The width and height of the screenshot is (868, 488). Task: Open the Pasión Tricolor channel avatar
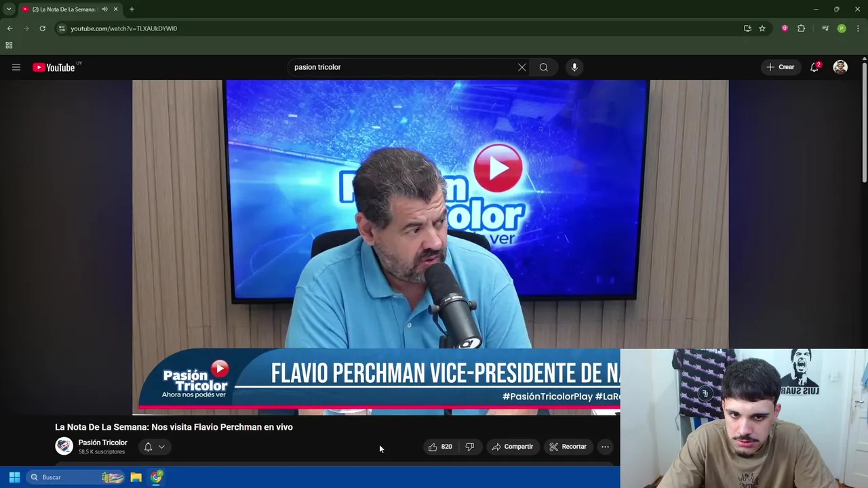[x=64, y=446]
